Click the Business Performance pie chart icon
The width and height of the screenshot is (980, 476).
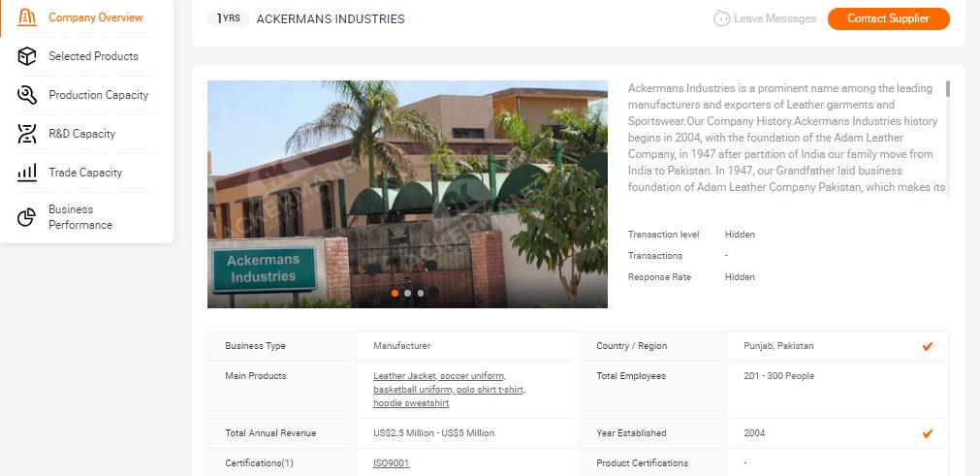27,217
